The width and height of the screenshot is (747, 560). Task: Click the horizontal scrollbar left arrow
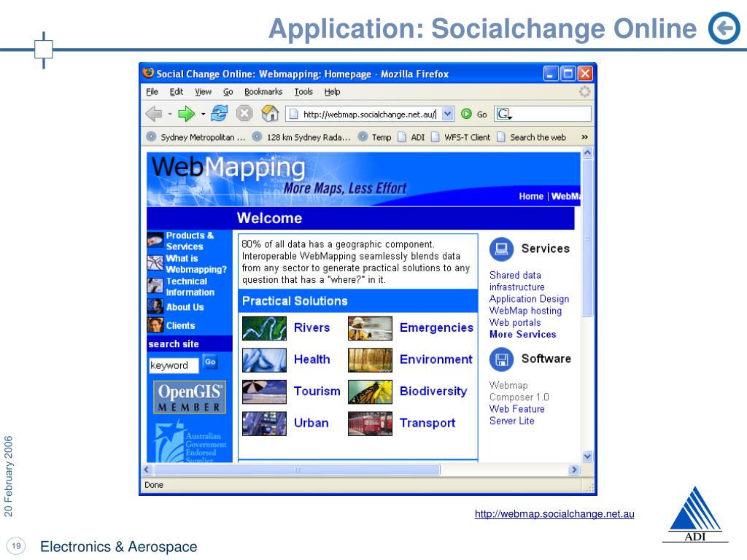tap(147, 470)
